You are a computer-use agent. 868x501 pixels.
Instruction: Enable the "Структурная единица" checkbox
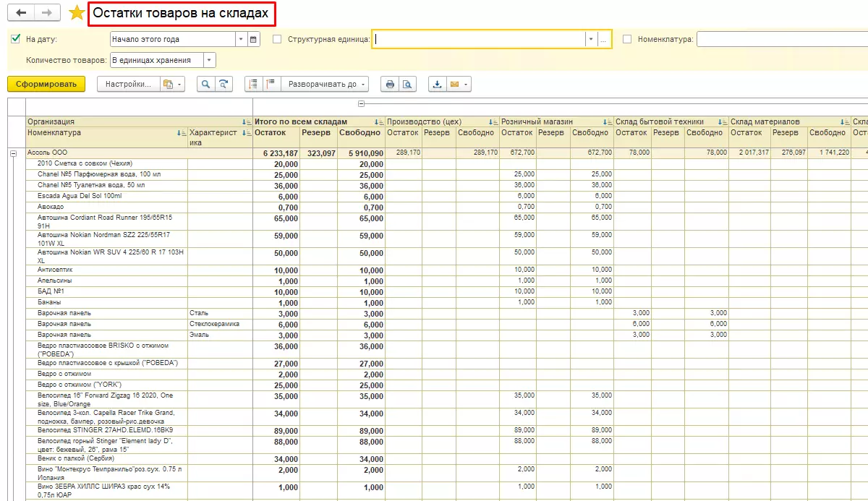tap(277, 40)
